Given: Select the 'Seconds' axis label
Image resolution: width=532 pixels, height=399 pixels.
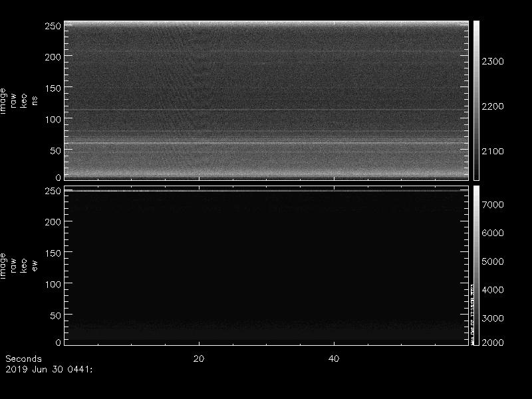Looking at the screenshot, I should click(x=24, y=358).
